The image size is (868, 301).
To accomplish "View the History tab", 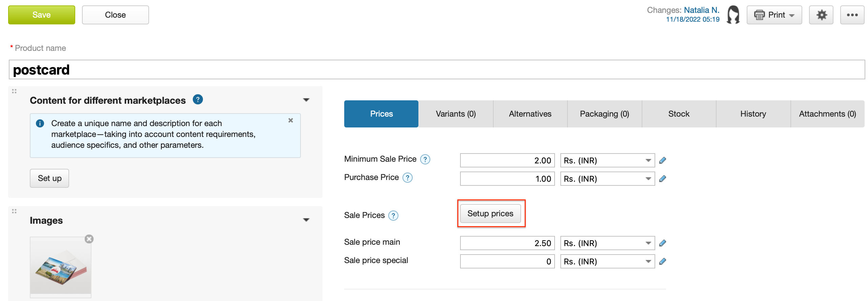I will [x=753, y=114].
